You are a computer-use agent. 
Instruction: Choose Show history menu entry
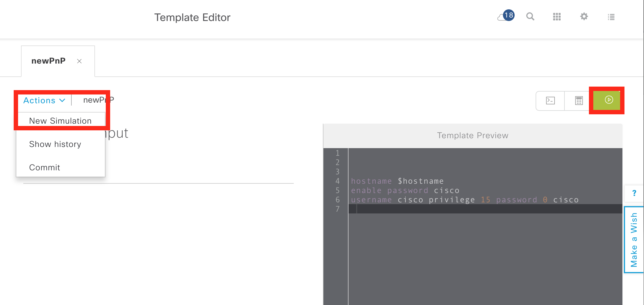tap(55, 144)
